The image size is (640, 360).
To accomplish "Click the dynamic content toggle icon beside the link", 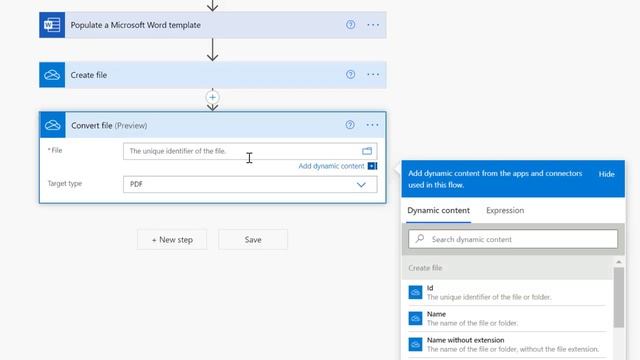I will 372,166.
